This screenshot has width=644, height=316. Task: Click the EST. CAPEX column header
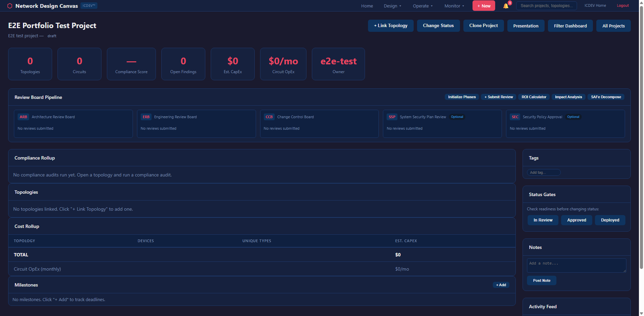pyautogui.click(x=406, y=241)
